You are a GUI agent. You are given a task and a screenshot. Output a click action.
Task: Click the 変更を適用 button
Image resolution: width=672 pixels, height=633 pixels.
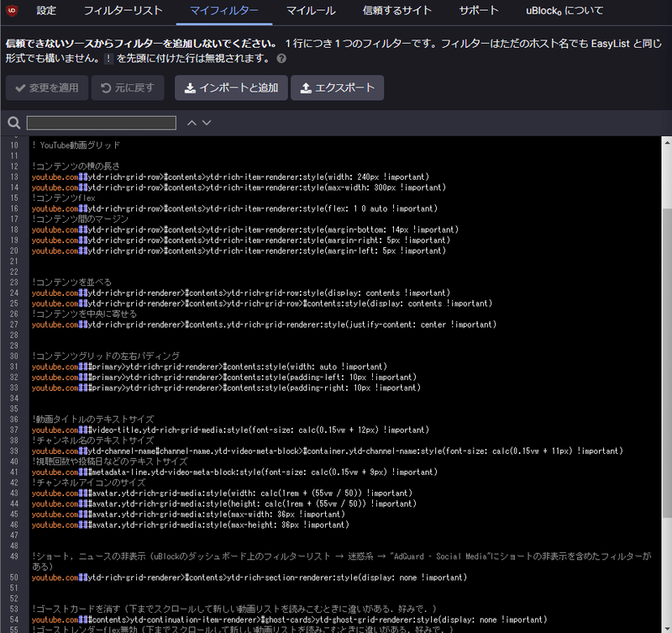pyautogui.click(x=47, y=88)
